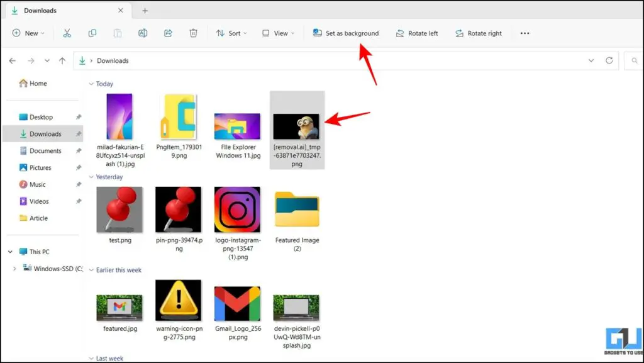Navigate back using the back arrow
644x363 pixels.
(x=13, y=60)
